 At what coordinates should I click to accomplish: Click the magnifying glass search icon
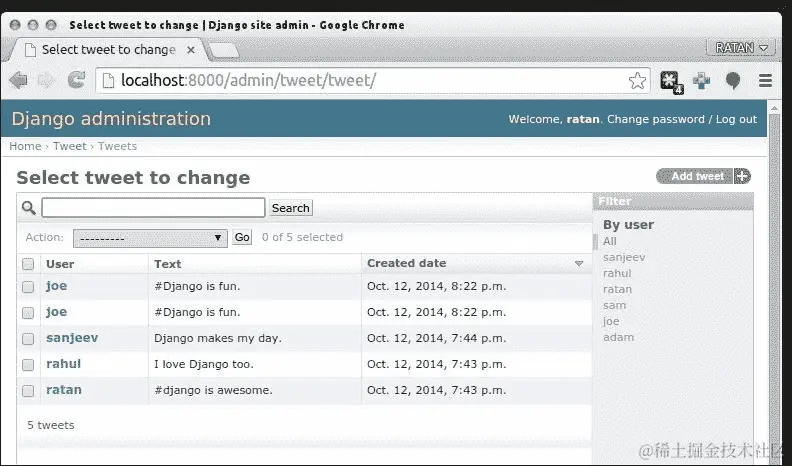pyautogui.click(x=29, y=208)
